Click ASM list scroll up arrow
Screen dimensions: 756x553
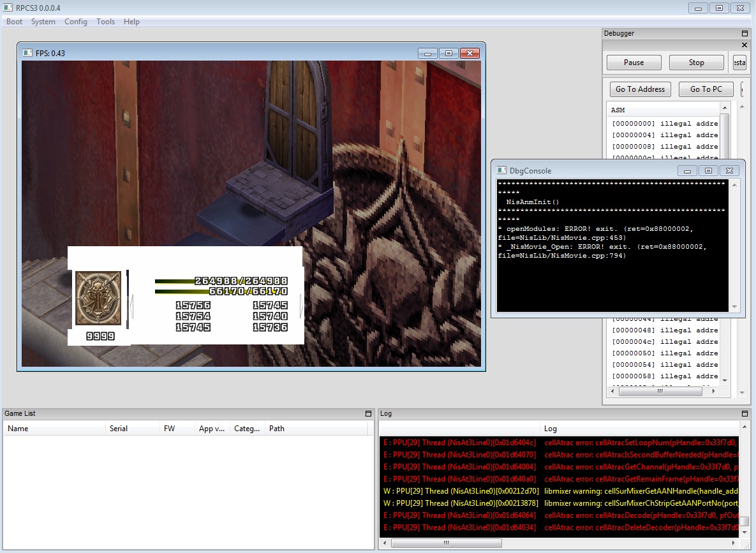(x=725, y=107)
